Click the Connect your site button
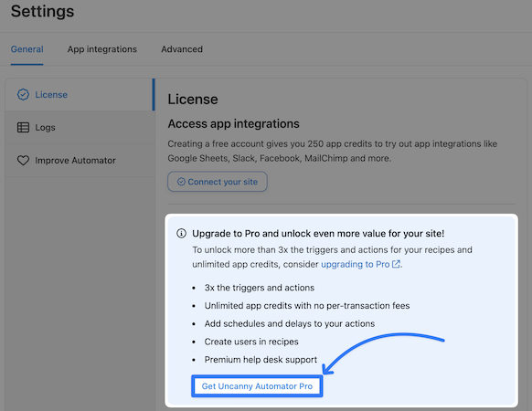 point(218,182)
